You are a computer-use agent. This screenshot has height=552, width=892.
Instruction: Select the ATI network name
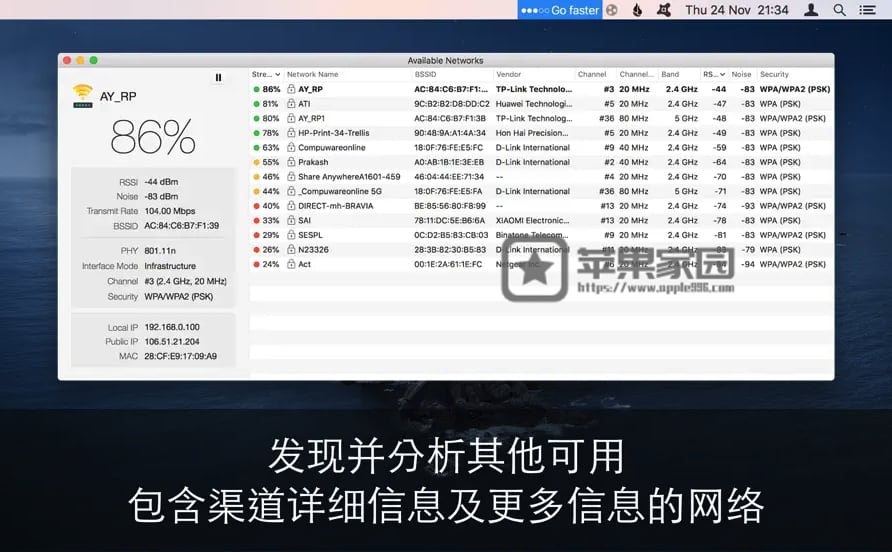[x=304, y=104]
